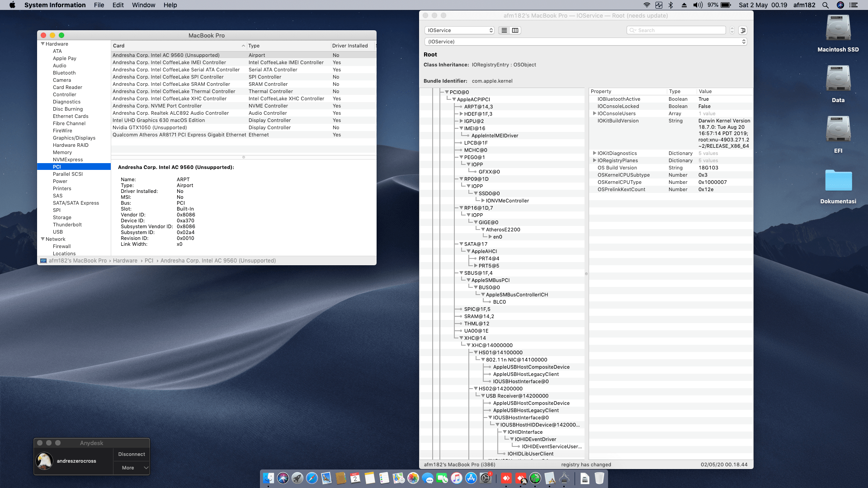Launch Siri from the Dock
Screen dimensions: 868x488
point(283,478)
